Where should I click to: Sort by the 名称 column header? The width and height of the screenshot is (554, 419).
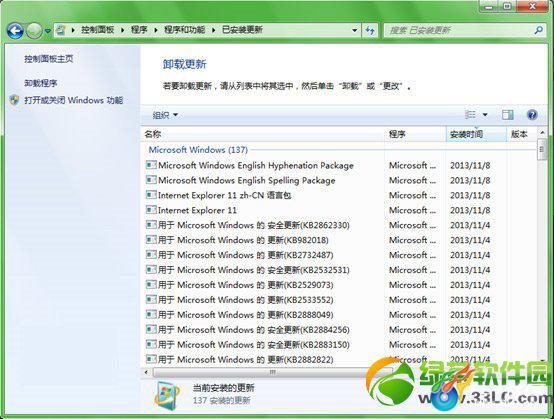pos(262,134)
